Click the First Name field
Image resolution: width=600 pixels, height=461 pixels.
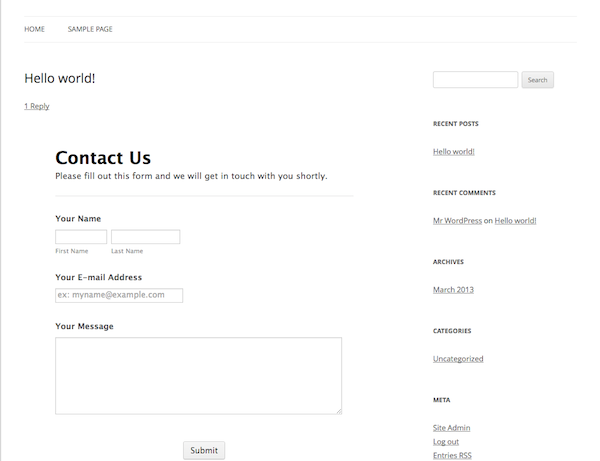(81, 237)
